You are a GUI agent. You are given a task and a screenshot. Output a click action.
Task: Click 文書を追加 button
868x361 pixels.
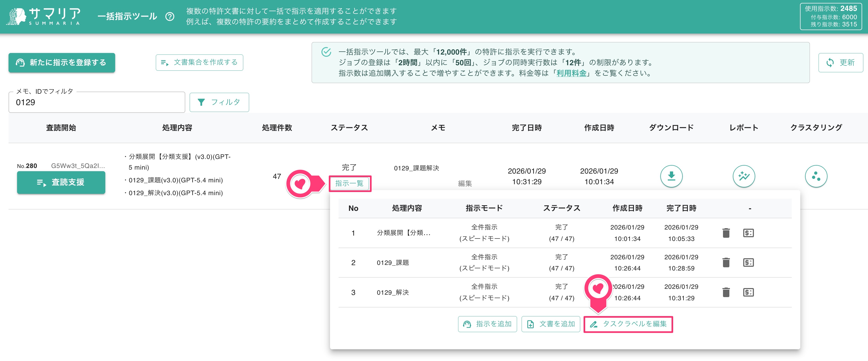click(550, 324)
